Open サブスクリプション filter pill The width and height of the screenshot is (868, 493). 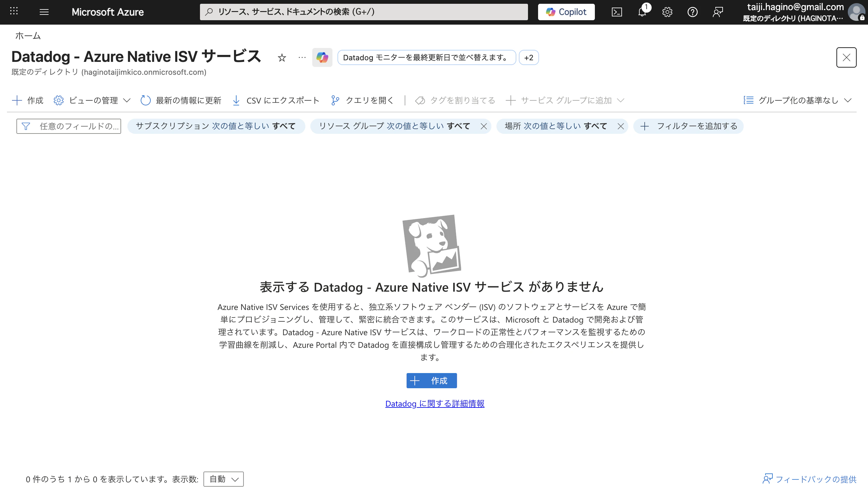pyautogui.click(x=216, y=126)
